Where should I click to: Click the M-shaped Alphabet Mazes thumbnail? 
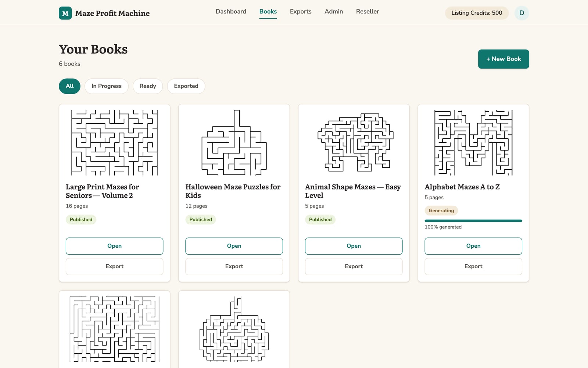(x=473, y=143)
